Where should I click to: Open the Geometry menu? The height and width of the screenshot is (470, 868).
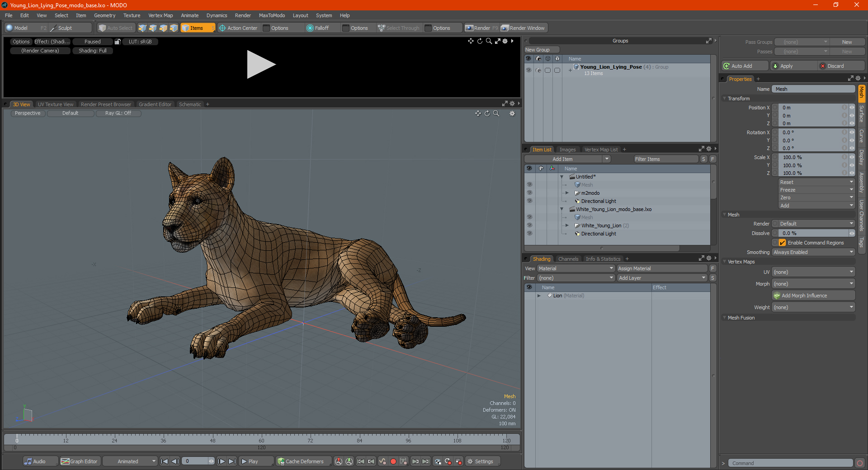pos(104,15)
